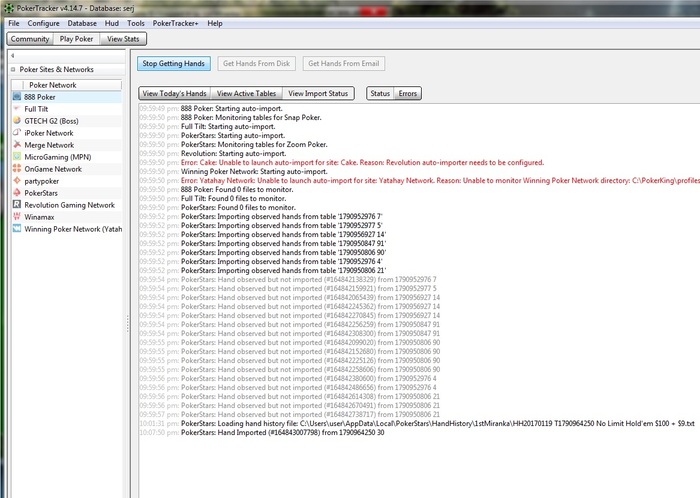Click log line for table '1790956927 14'
The height and width of the screenshot is (498, 700).
[262, 234]
